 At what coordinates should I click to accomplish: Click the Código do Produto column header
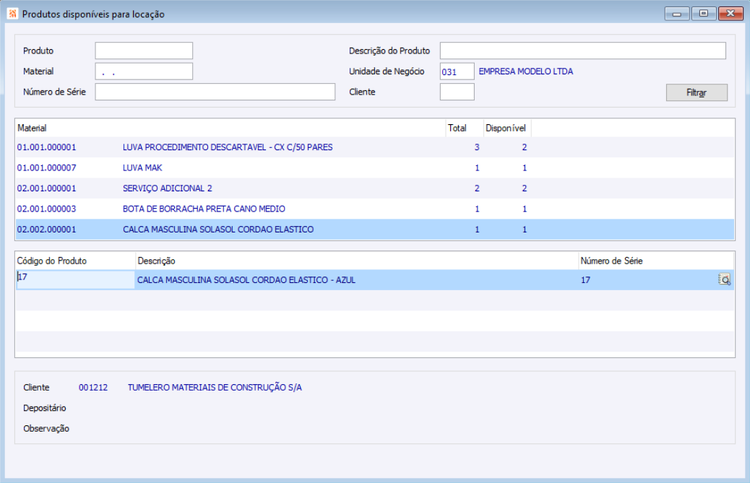tap(76, 261)
